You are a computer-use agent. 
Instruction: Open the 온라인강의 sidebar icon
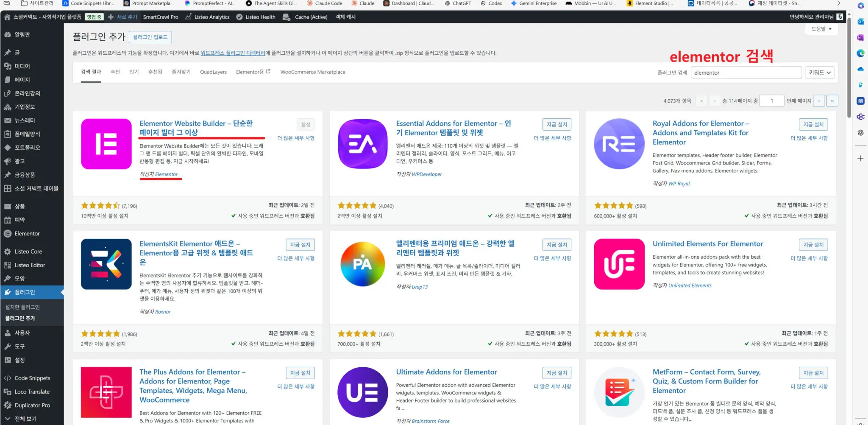click(8, 93)
